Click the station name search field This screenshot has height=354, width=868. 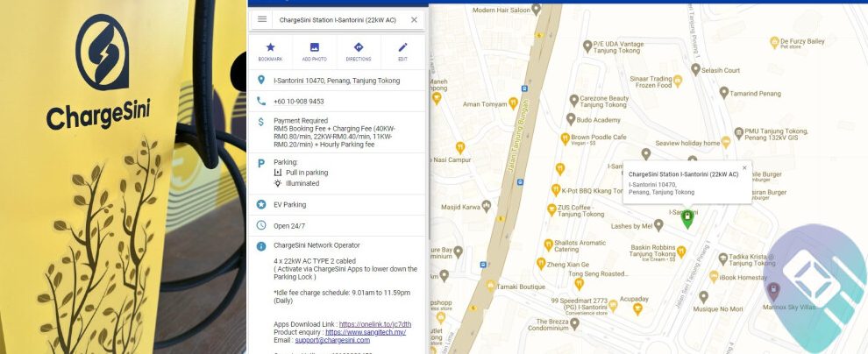(x=338, y=19)
